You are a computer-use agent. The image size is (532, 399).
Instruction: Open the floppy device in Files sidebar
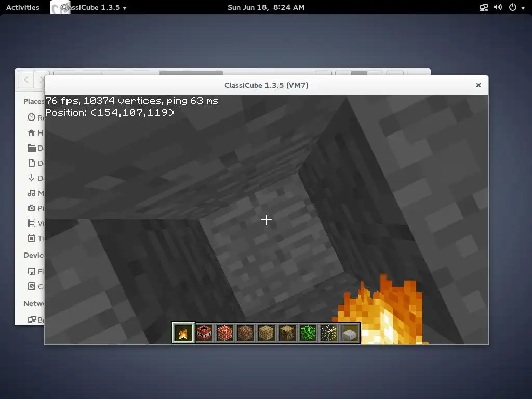tap(35, 271)
